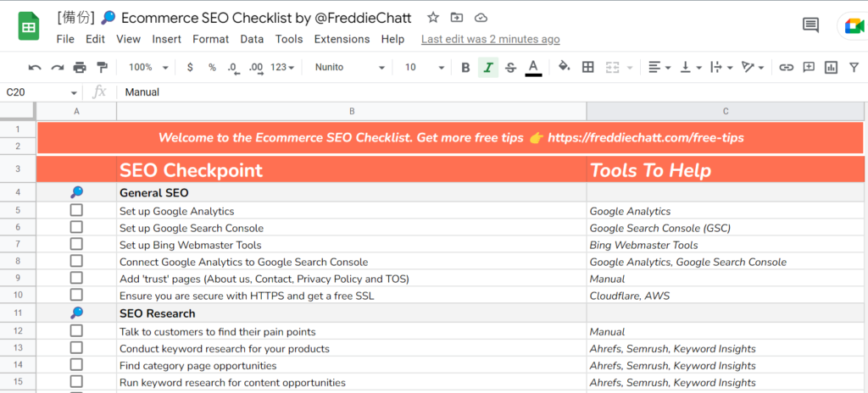Image resolution: width=868 pixels, height=393 pixels.
Task: Start a Google Meet call
Action: [x=854, y=26]
